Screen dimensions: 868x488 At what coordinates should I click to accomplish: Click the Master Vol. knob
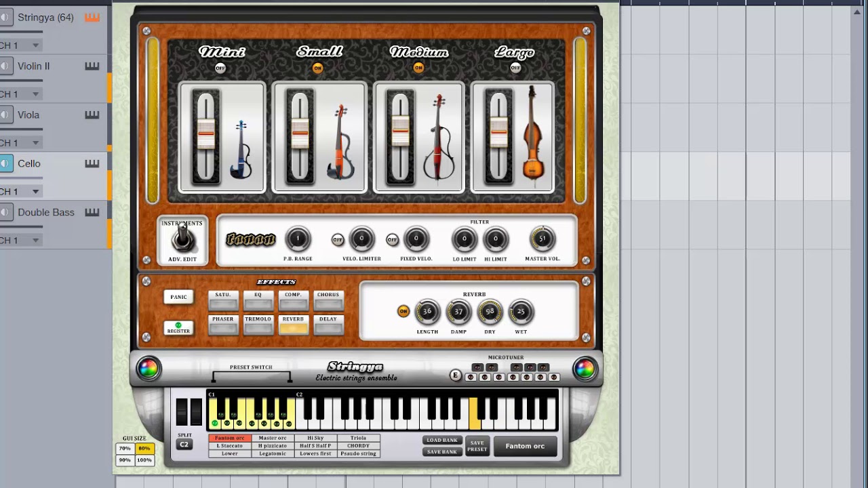(542, 239)
